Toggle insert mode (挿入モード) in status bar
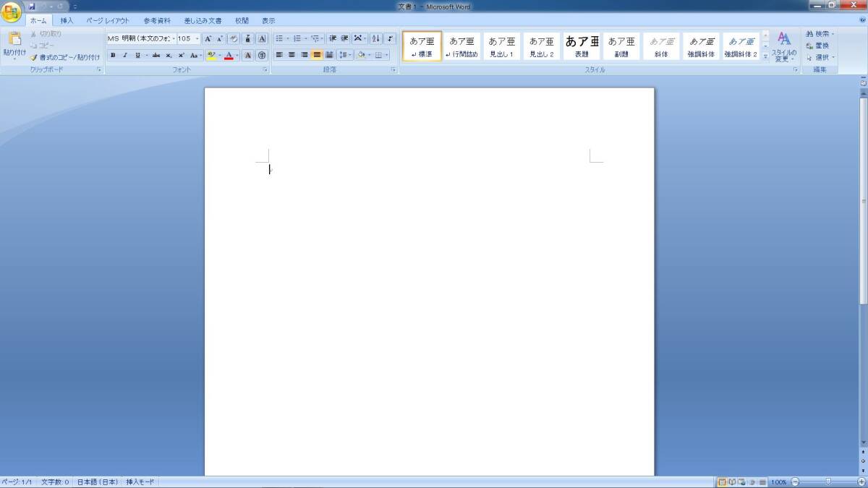This screenshot has height=488, width=868. 140,482
